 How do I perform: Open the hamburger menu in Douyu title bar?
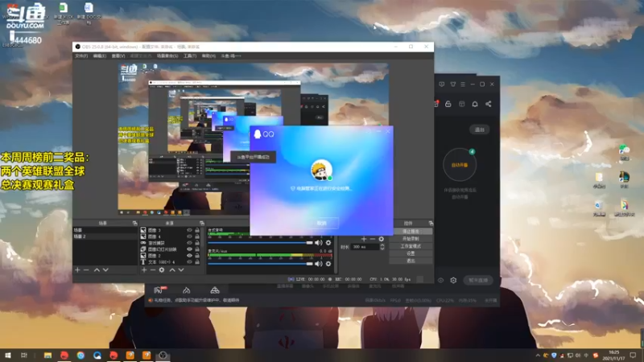click(463, 84)
